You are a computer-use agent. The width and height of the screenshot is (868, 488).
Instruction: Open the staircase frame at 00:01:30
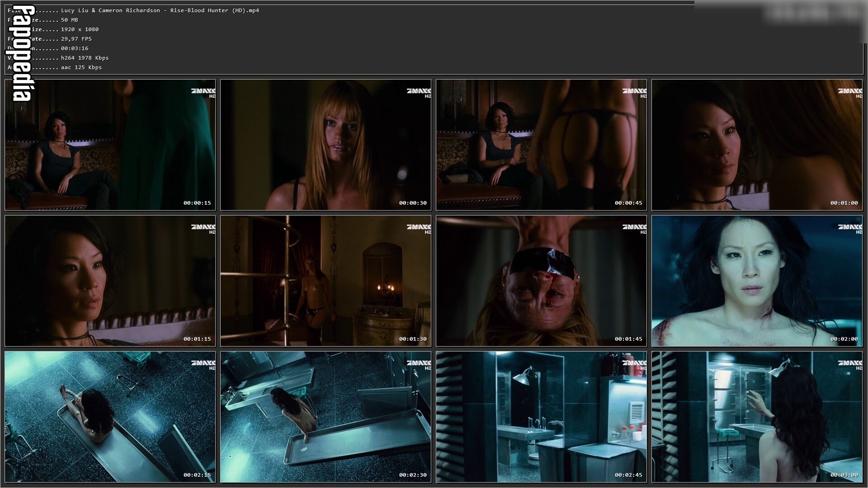(x=325, y=281)
